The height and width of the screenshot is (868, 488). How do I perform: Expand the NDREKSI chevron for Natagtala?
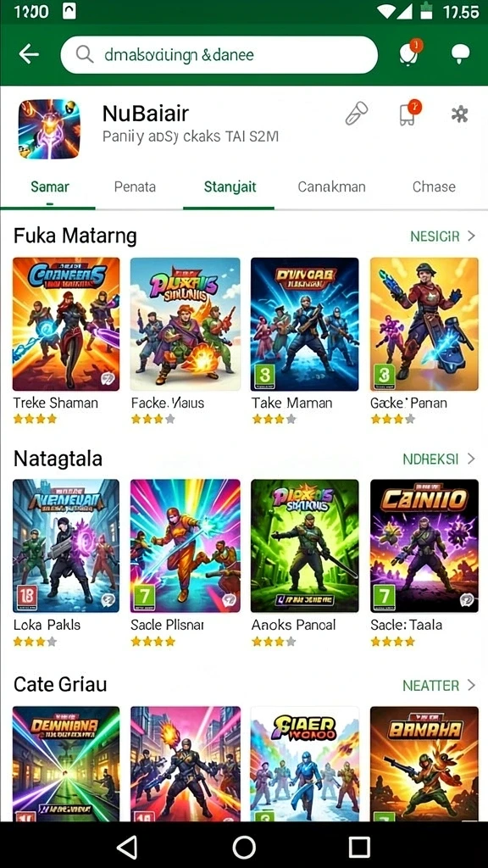tap(471, 459)
